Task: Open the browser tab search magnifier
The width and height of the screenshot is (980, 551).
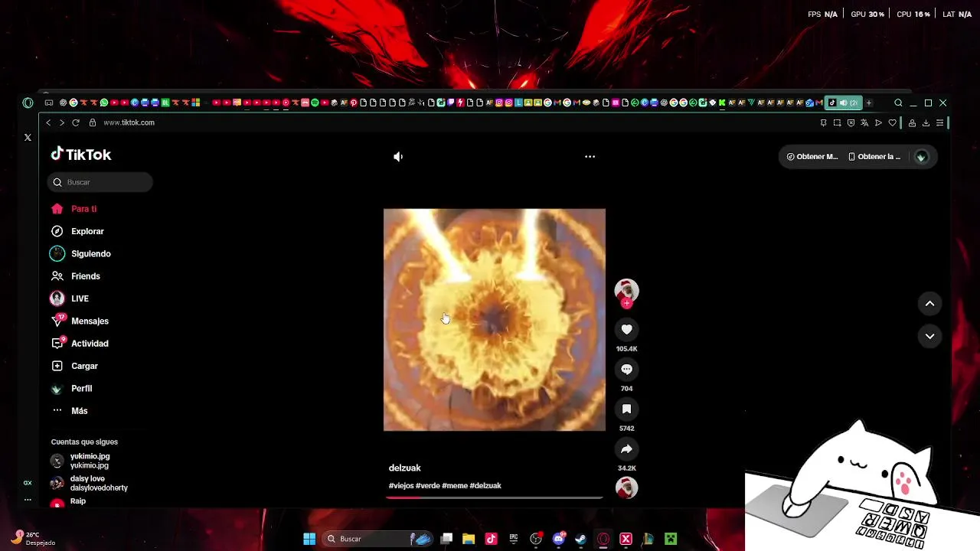Action: point(898,103)
